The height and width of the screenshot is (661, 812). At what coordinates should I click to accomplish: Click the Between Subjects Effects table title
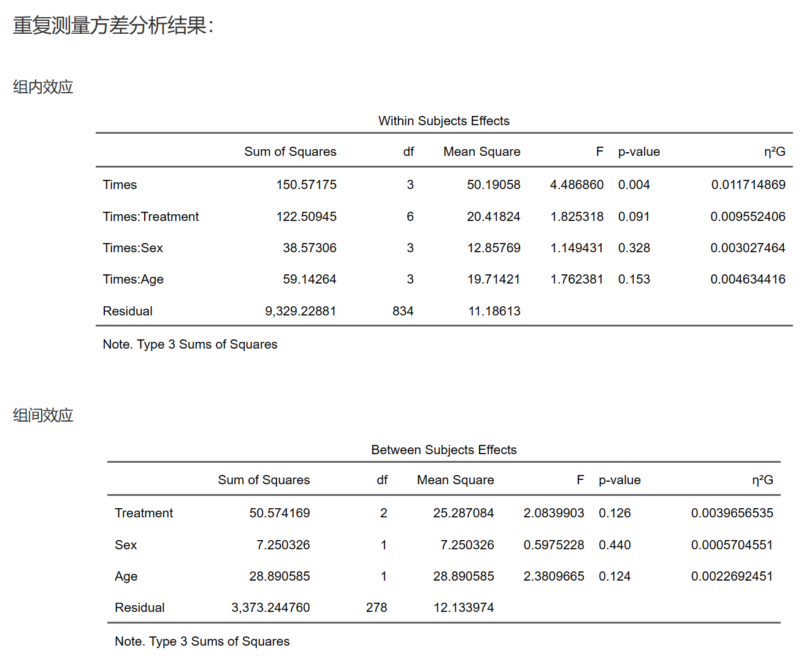[x=443, y=450]
